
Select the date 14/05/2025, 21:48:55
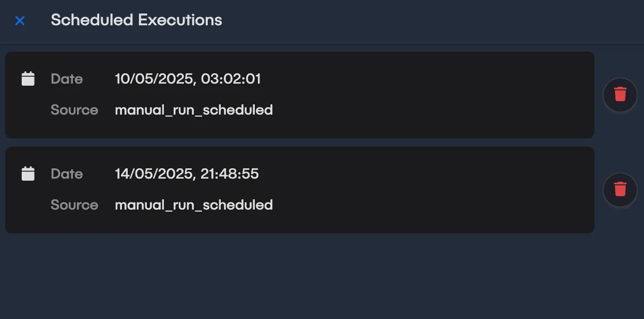pos(187,174)
